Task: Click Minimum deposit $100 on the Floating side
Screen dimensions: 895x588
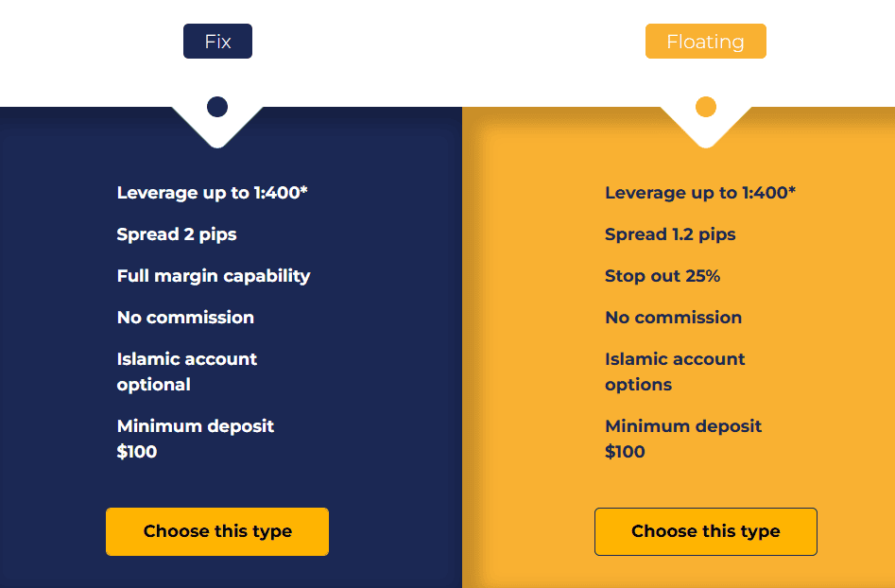Action: point(683,438)
